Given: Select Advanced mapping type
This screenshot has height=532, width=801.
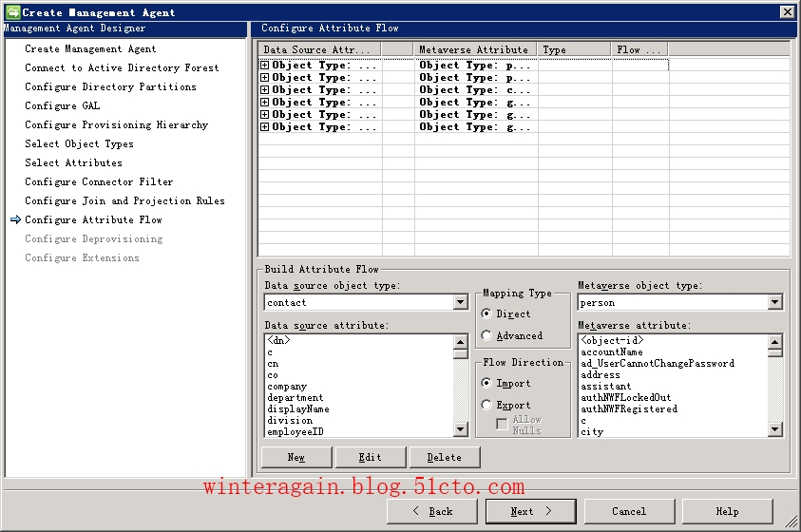Looking at the screenshot, I should 486,335.
